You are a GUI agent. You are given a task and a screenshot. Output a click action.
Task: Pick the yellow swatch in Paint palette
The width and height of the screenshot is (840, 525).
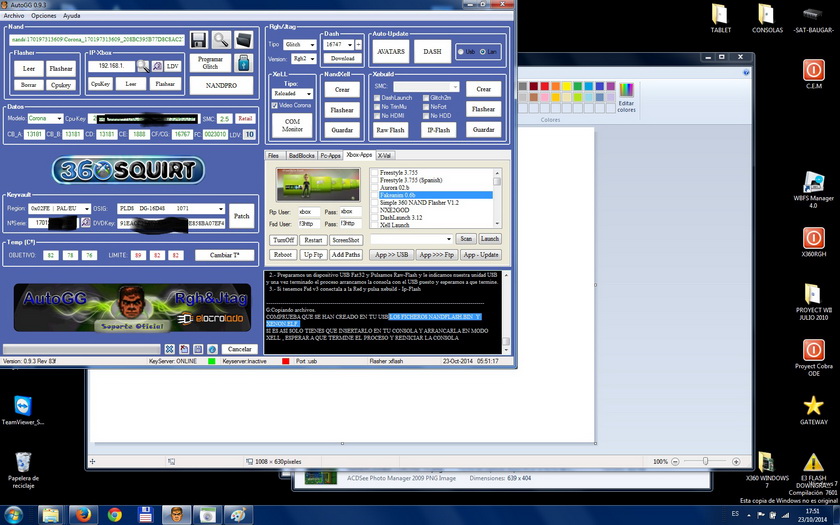click(566, 86)
